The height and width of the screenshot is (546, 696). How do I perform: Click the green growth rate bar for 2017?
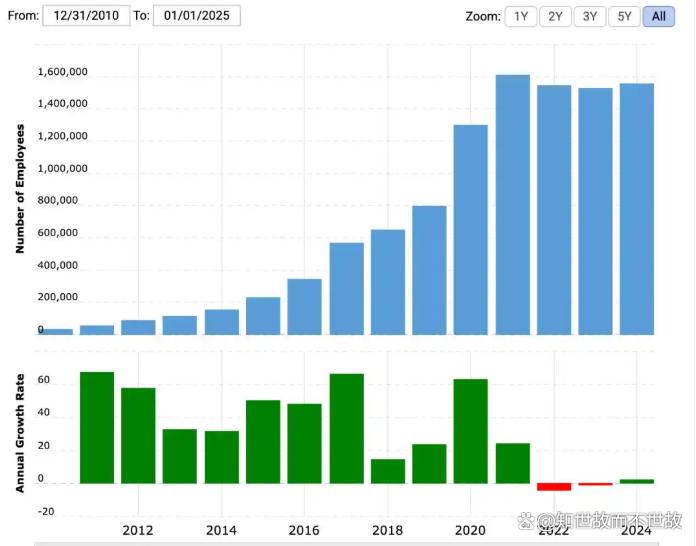point(346,429)
